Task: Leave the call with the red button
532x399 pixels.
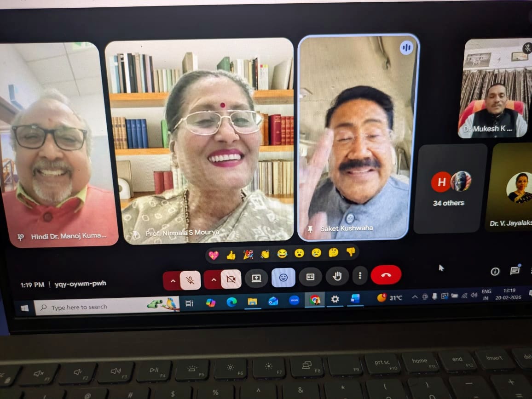Action: [x=386, y=275]
